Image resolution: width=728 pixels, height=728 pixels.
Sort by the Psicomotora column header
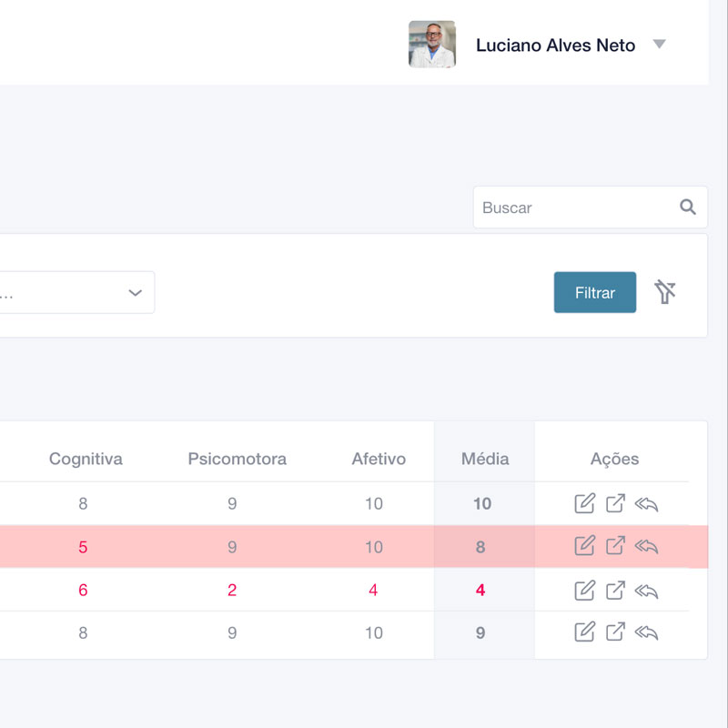[237, 459]
